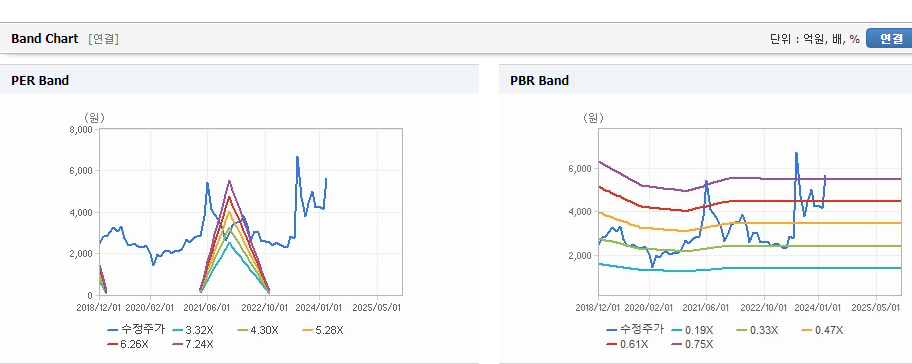Toggle the 6.26X legend series
Viewport: 912px width, 364px height.
[x=129, y=344]
